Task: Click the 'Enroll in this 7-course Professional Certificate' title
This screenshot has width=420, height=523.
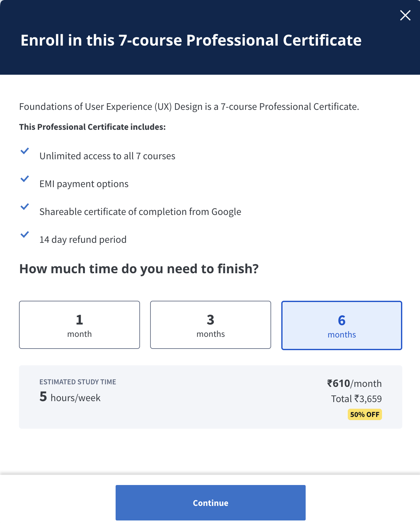Action: point(191,40)
